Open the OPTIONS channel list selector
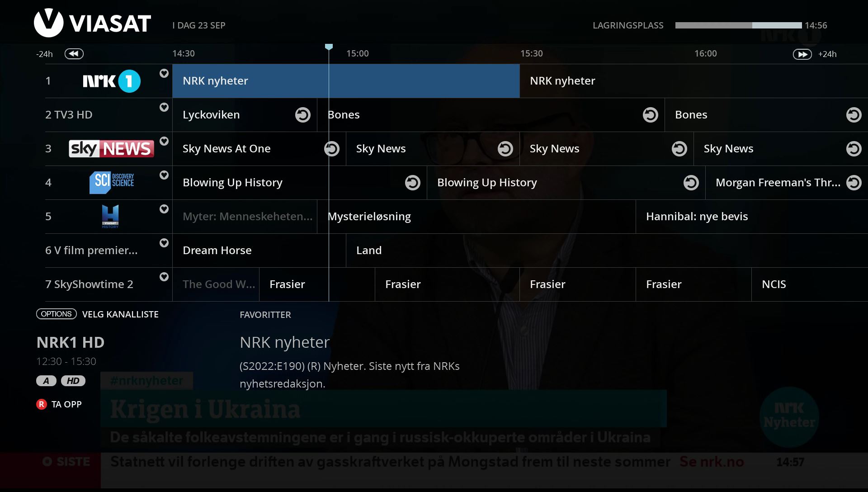The width and height of the screenshot is (868, 492). click(57, 314)
